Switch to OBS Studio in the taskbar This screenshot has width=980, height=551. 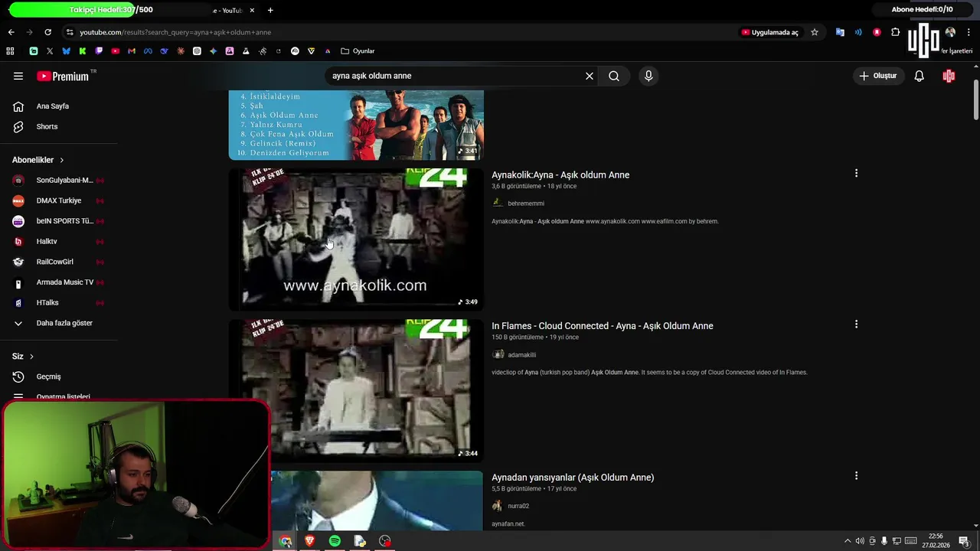[x=384, y=541]
